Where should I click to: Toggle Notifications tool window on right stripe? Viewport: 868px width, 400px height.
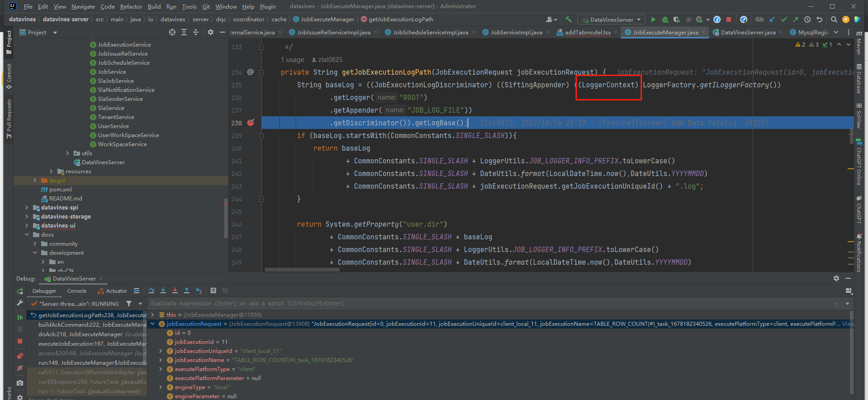pos(859,252)
